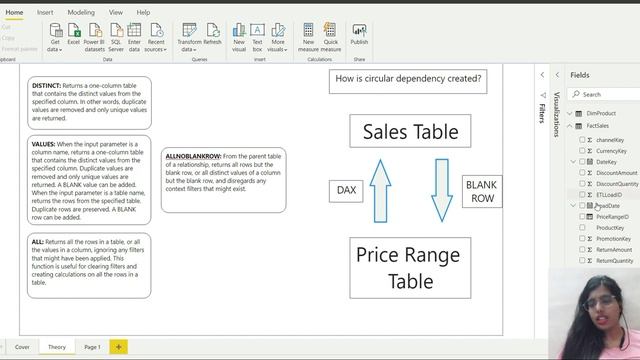This screenshot has width=640, height=360.
Task: Check the PriceRangeID field
Action: [582, 216]
